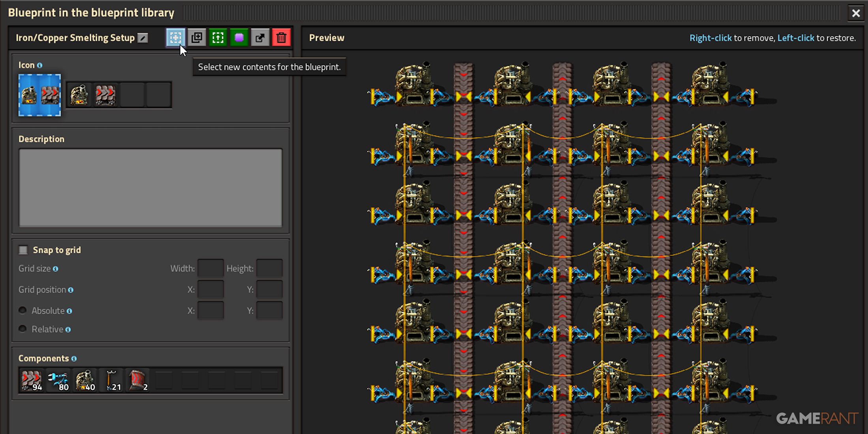Toggle the Relative grid position radio button
This screenshot has height=434, width=868.
[23, 329]
